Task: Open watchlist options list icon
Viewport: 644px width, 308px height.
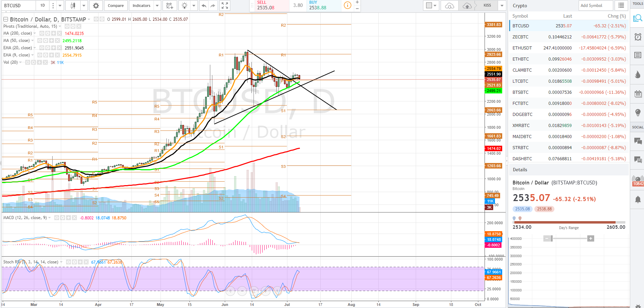Action: [x=621, y=6]
